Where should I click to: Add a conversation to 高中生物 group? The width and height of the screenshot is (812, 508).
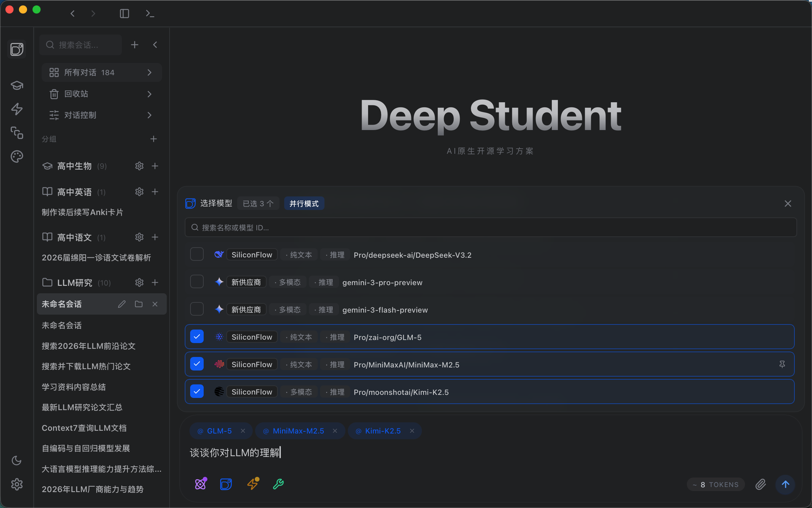click(x=155, y=166)
